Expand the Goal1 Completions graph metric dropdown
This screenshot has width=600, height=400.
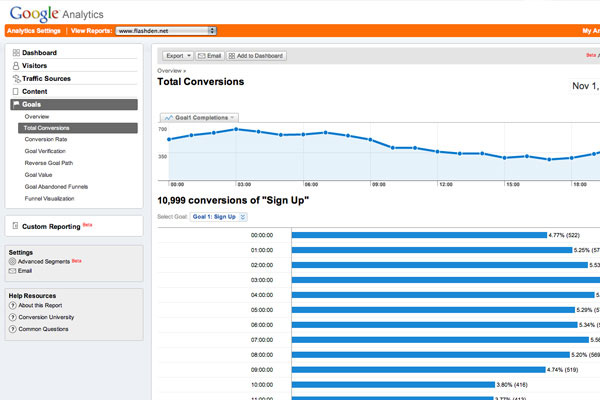pyautogui.click(x=199, y=118)
